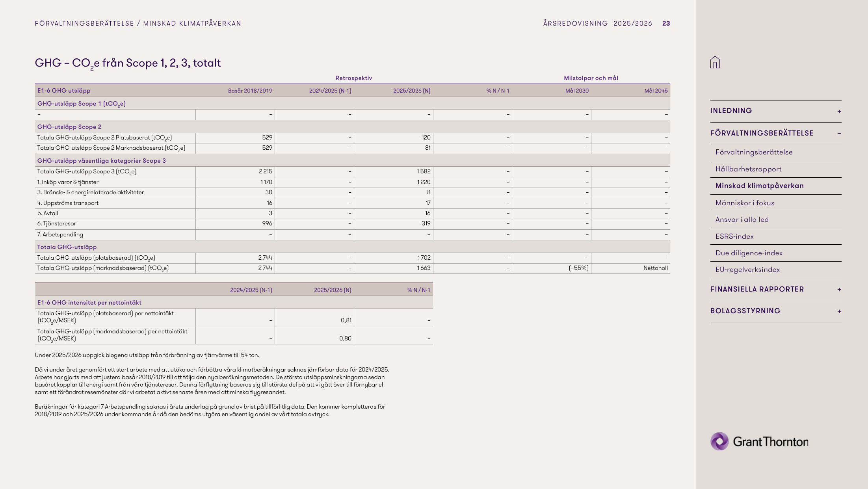The width and height of the screenshot is (868, 489).
Task: Click the Grant Thornton logo
Action: 759,441
